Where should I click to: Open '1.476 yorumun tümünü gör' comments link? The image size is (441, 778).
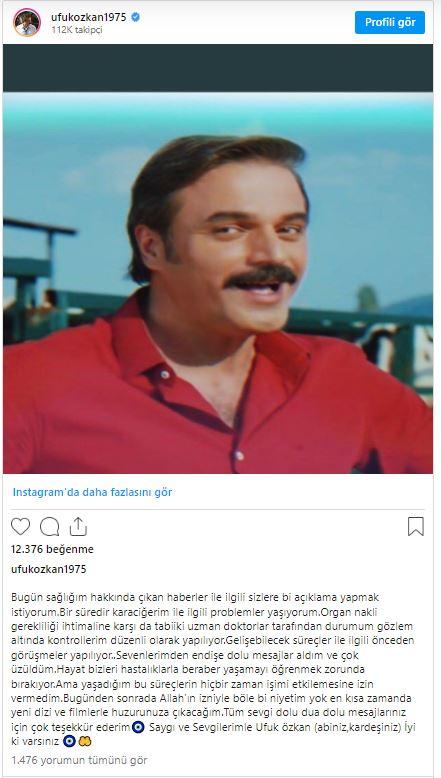pos(79,760)
